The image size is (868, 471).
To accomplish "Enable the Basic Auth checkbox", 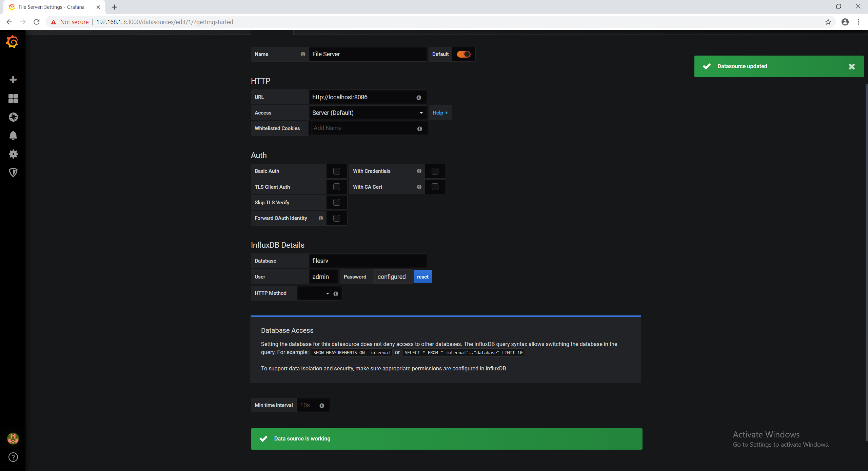I will coord(337,171).
